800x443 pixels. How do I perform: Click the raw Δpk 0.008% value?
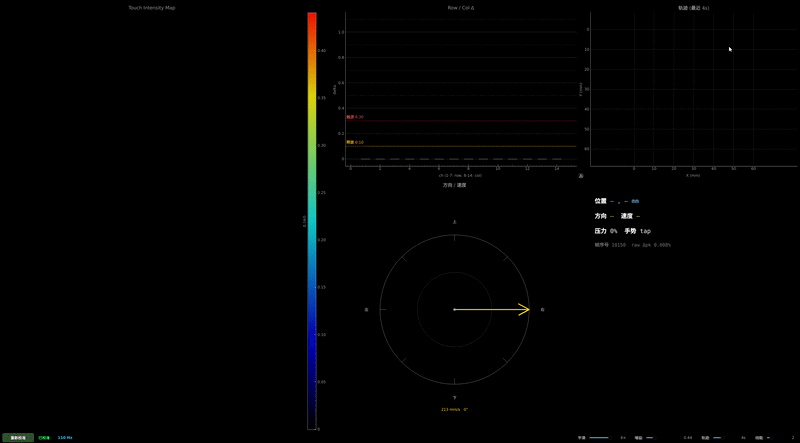click(x=651, y=245)
